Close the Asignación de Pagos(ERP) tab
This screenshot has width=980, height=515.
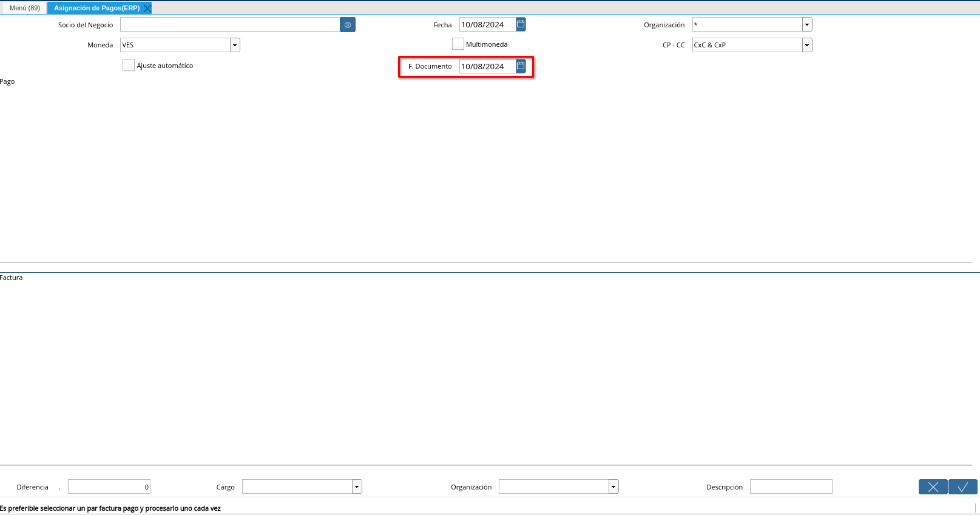[x=147, y=8]
